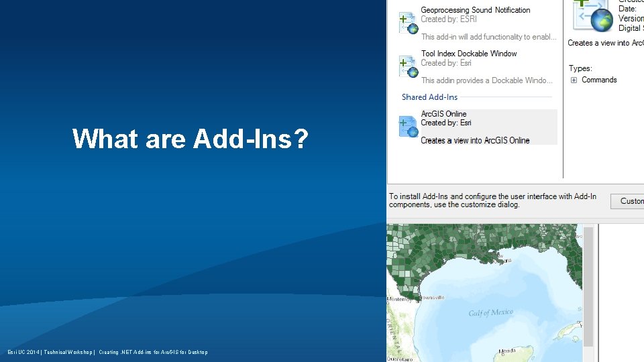Click the slide footer workshop text
644x362 pixels.
pyautogui.click(x=107, y=352)
